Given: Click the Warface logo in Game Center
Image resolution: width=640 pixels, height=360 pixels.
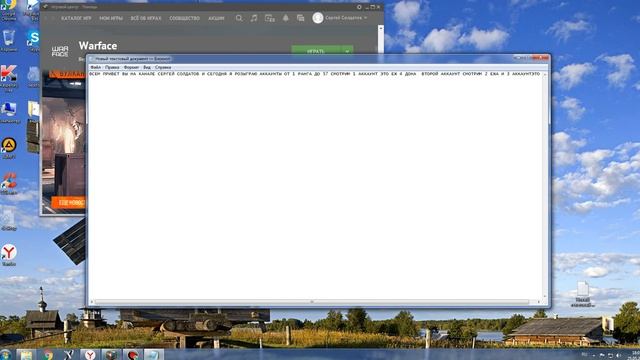Looking at the screenshot, I should click(60, 51).
